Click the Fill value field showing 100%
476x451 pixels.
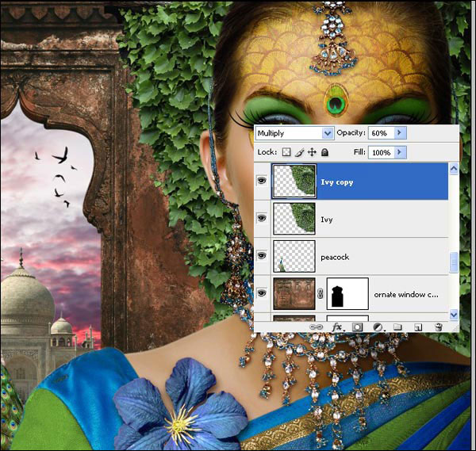(381, 152)
